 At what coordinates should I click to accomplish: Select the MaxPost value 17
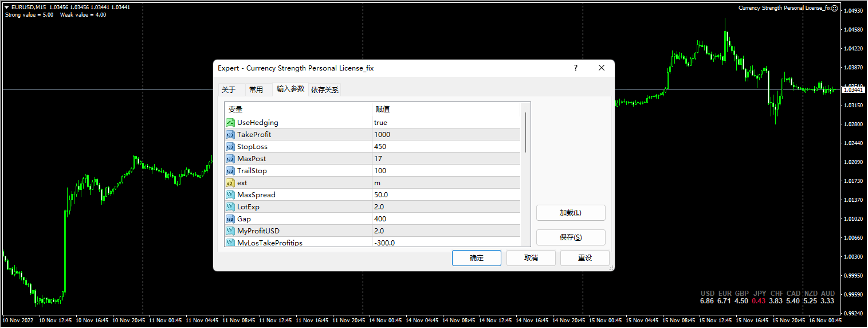(x=378, y=159)
